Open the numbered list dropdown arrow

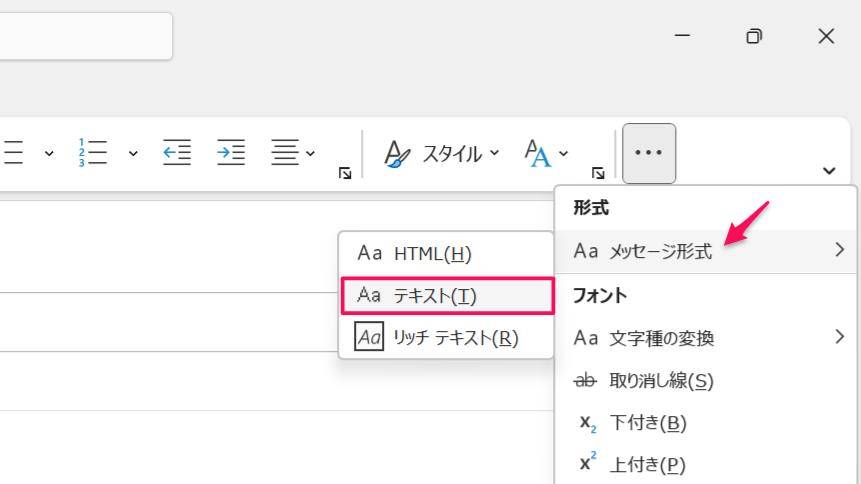[133, 153]
